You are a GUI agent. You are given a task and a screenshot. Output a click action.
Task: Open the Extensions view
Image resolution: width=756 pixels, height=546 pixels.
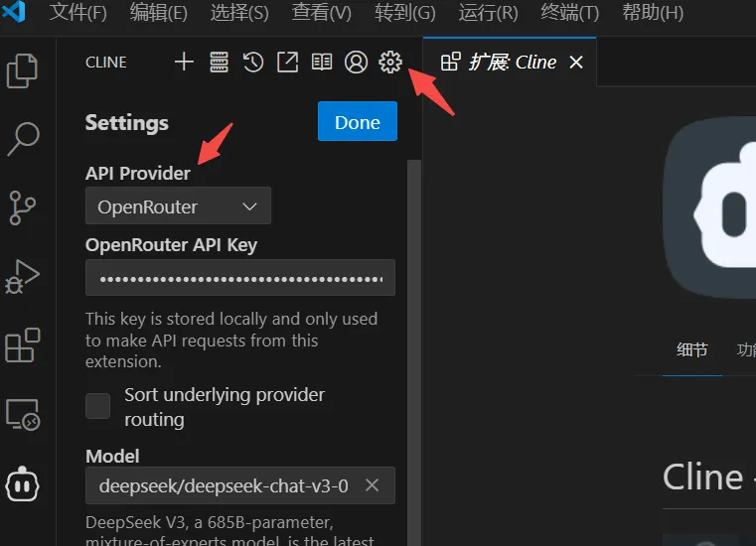coord(22,345)
